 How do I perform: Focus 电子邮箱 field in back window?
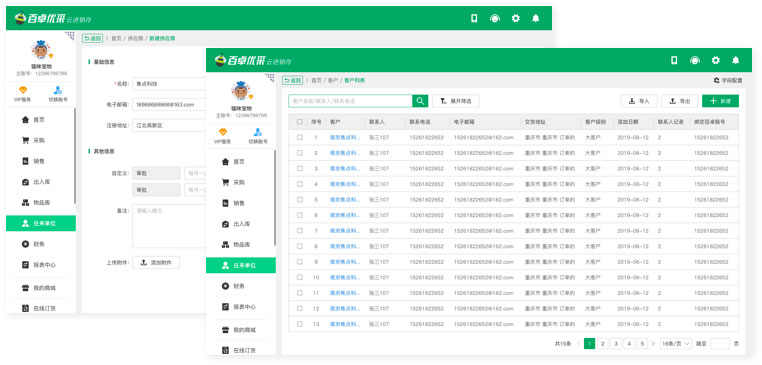pyautogui.click(x=169, y=104)
